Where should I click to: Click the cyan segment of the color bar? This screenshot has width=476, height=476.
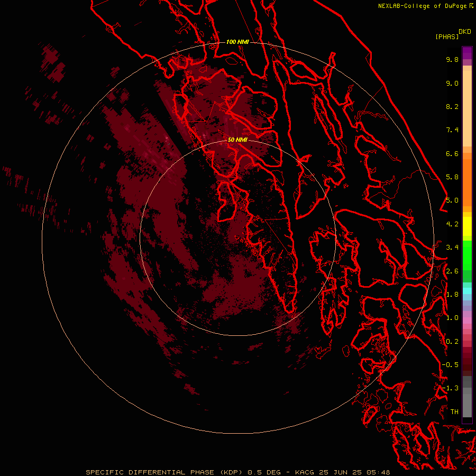(x=467, y=291)
